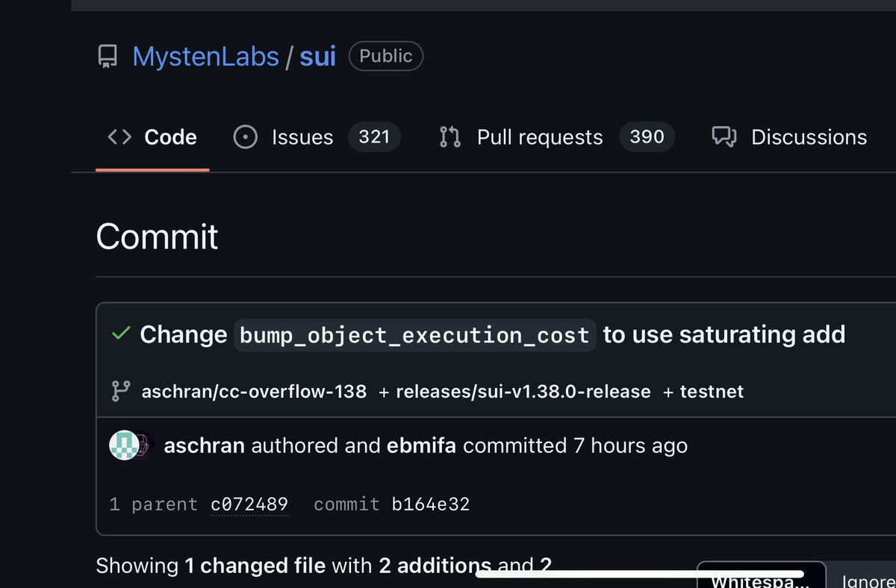Open parent commit c072489
896x588 pixels.
coord(249,504)
